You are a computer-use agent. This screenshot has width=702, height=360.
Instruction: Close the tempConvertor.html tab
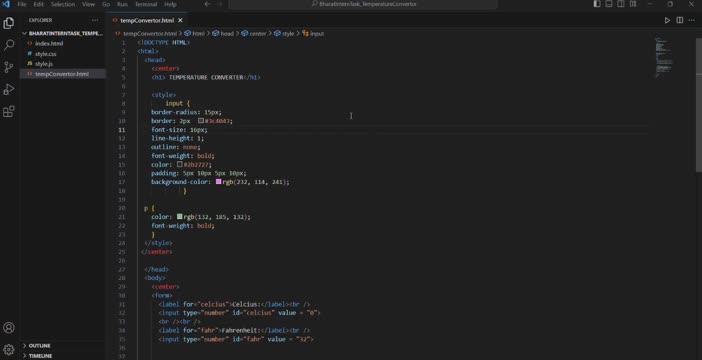click(x=180, y=21)
